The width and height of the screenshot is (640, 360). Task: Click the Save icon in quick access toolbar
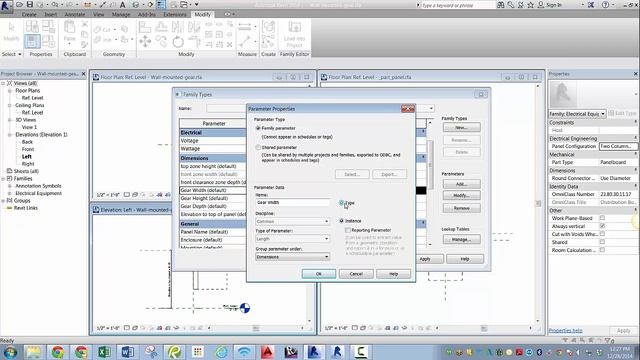[29, 4]
